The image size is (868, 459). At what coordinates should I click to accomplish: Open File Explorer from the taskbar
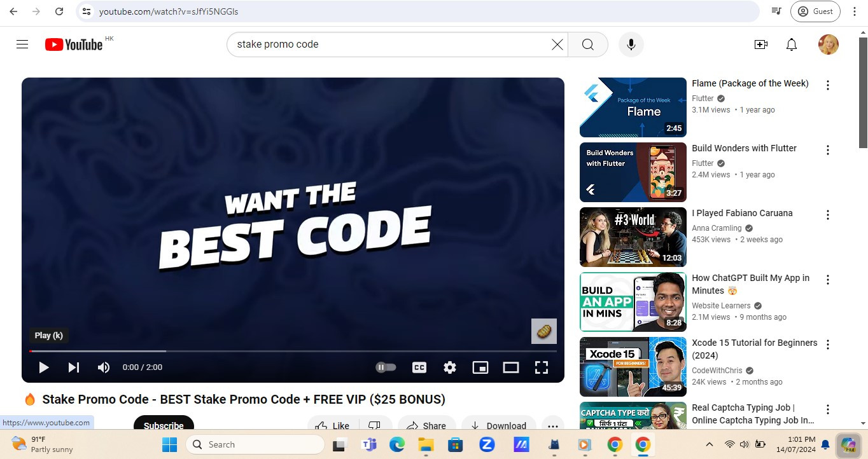pos(426,444)
